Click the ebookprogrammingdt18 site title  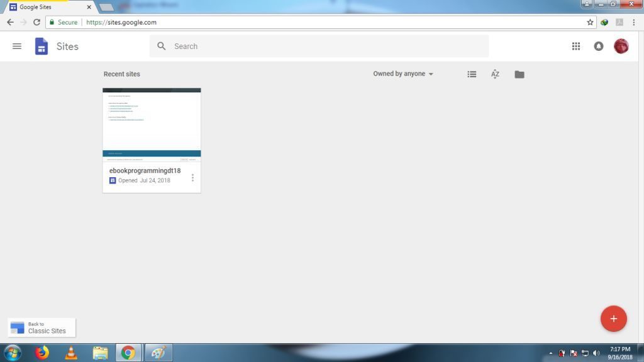[145, 170]
